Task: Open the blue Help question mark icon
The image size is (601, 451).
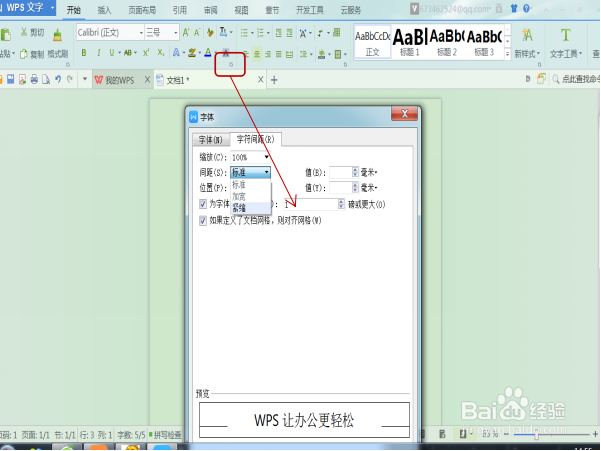Action: click(x=526, y=8)
